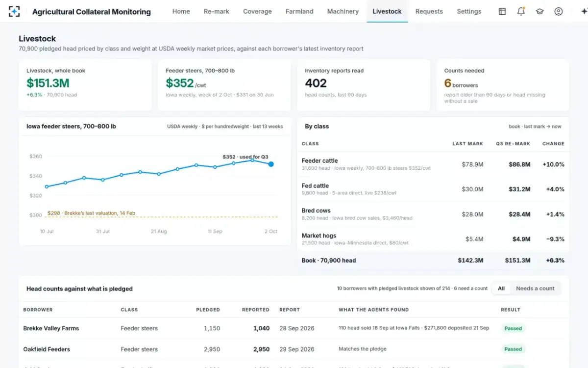The image size is (588, 368).
Task: Navigate to the Farmland tab
Action: [299, 11]
